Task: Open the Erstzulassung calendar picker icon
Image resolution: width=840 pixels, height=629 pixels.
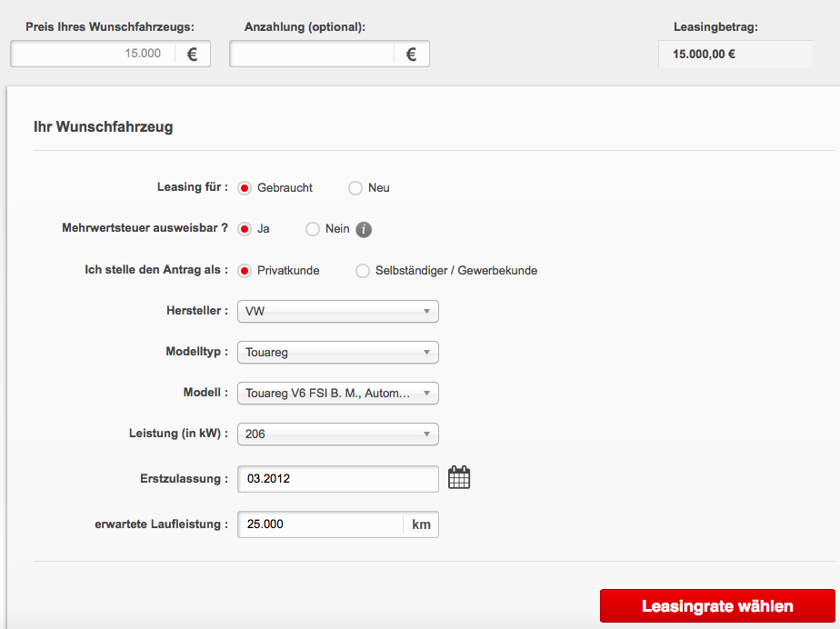Action: click(x=459, y=477)
